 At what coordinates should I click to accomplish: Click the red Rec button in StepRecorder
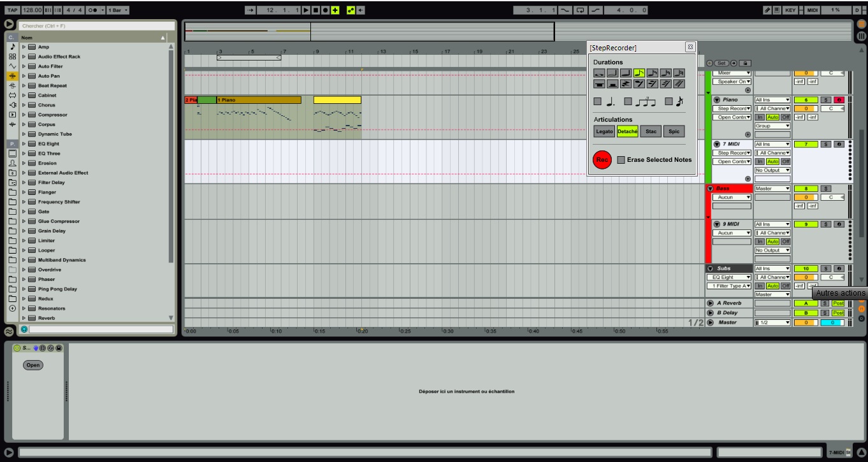point(602,160)
